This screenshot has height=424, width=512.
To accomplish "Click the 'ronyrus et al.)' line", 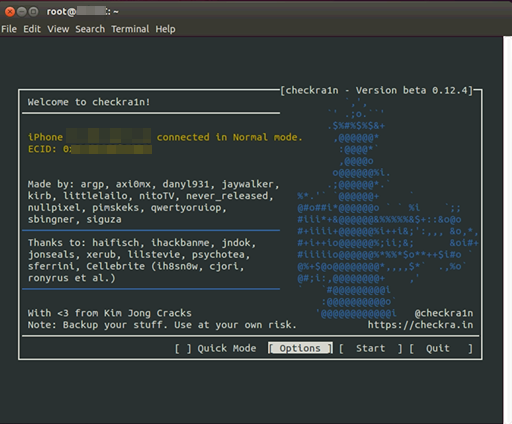I will 71,278.
